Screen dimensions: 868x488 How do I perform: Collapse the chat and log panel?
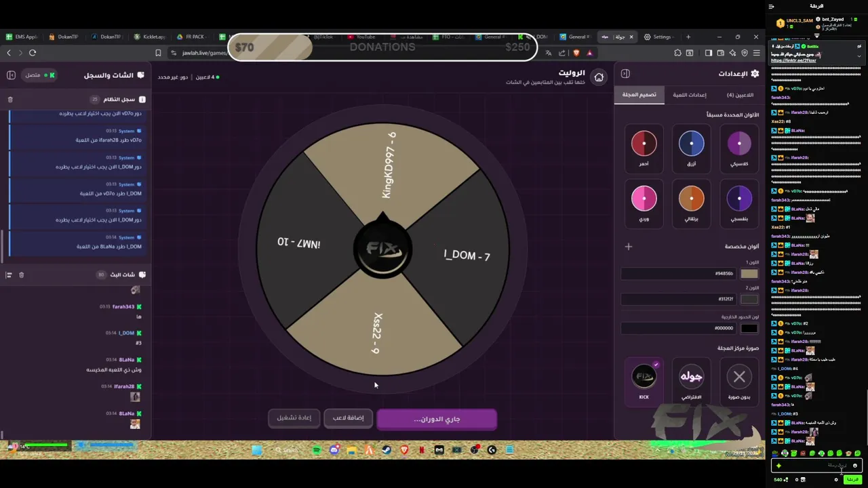[x=11, y=75]
